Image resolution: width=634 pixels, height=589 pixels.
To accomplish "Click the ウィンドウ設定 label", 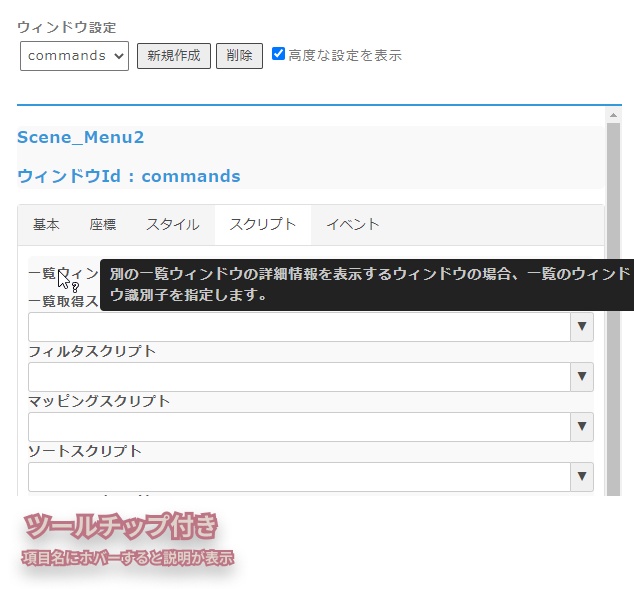I will pyautogui.click(x=67, y=27).
